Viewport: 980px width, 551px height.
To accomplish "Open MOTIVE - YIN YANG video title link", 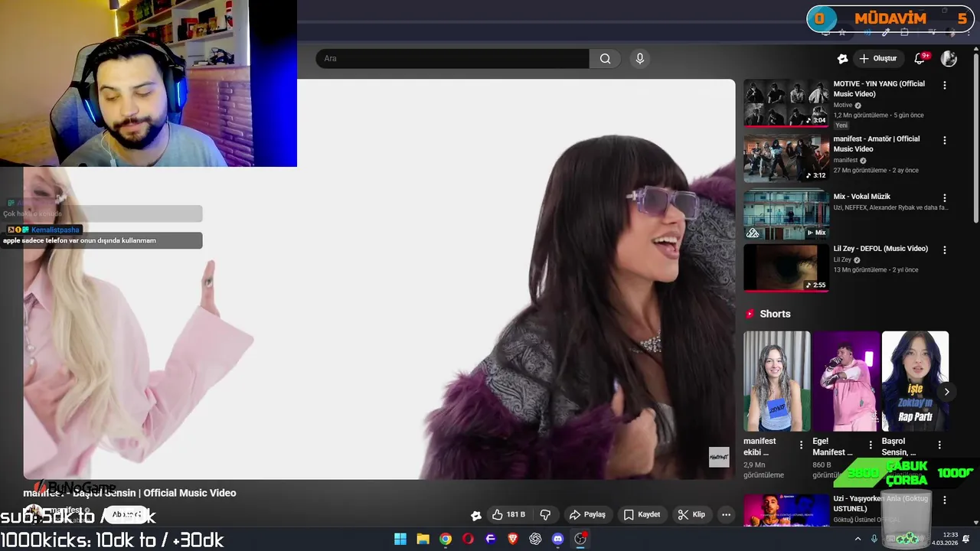I will 879,89.
